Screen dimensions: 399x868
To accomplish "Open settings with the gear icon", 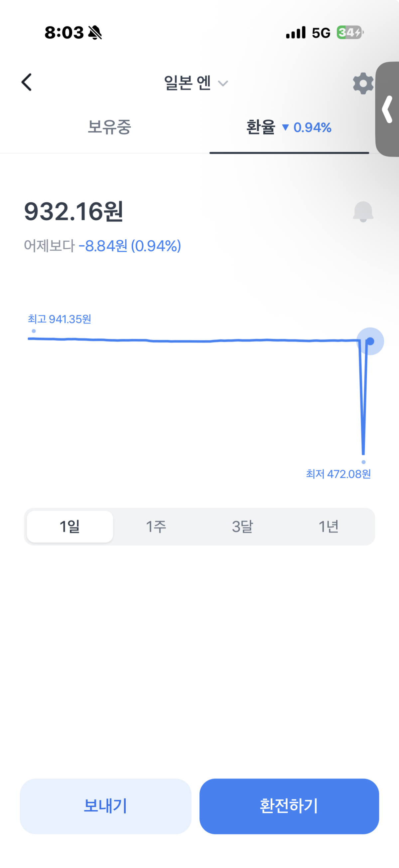I will pos(363,83).
